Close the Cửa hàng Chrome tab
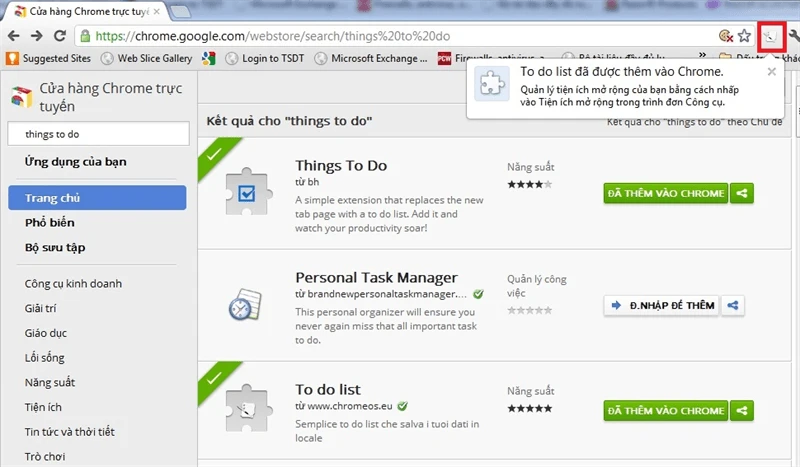Viewport: 800px width, 467px height. point(157,11)
